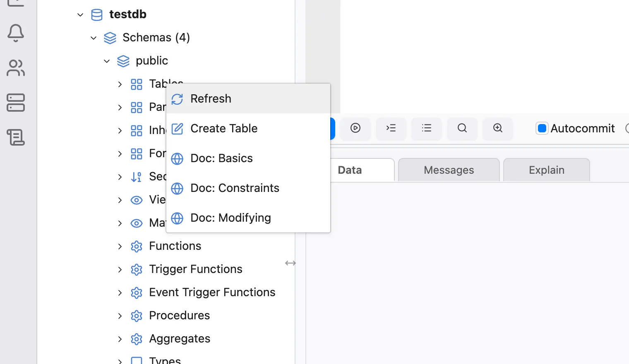629x364 pixels.
Task: Open Doc: Basics menu entry
Action: tap(248, 158)
